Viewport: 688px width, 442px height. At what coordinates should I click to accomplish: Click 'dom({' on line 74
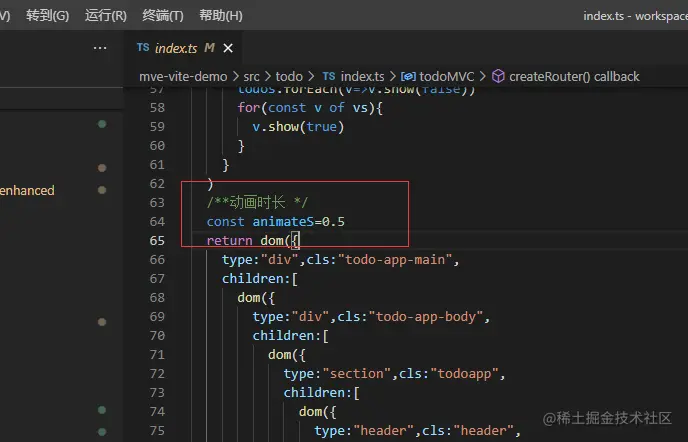coord(318,412)
